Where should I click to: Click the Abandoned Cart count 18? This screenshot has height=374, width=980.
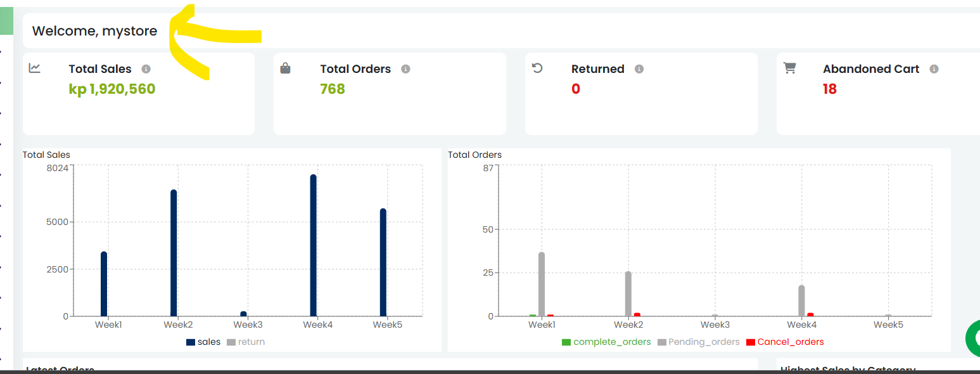(x=830, y=89)
